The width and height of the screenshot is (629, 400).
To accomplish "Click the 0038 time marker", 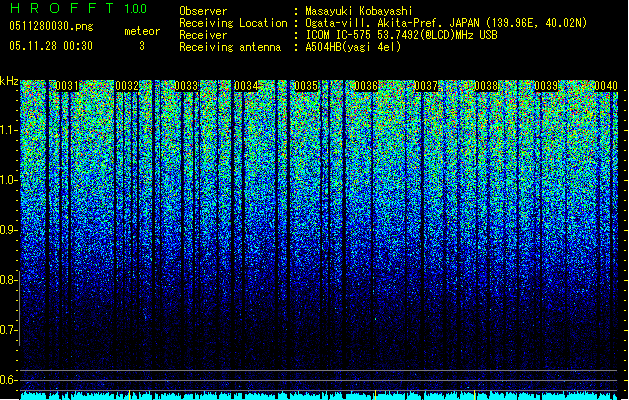I will 486,86.
